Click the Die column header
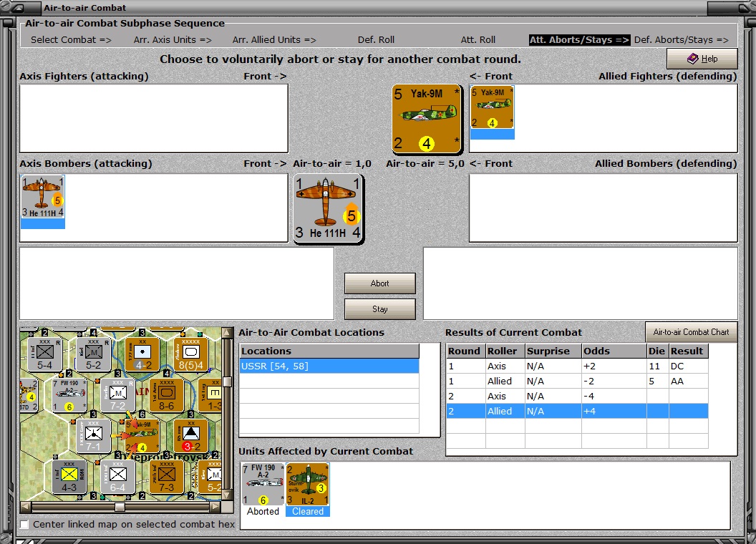Image resolution: width=756 pixels, height=544 pixels. [x=658, y=351]
